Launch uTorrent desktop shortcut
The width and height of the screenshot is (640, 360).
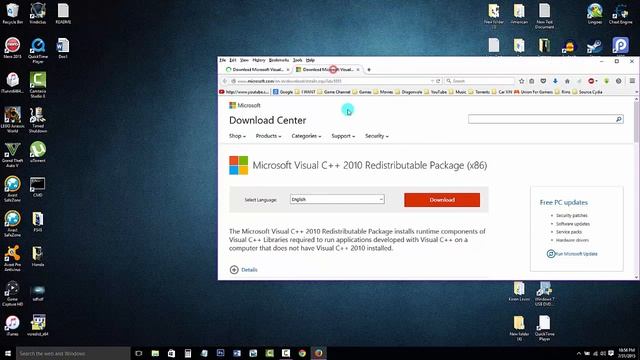pyautogui.click(x=38, y=152)
